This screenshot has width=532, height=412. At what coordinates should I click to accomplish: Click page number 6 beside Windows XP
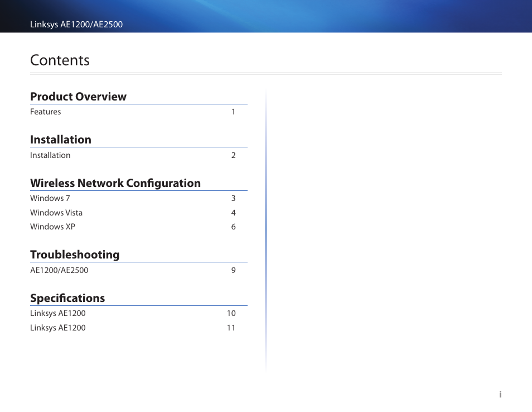pyautogui.click(x=234, y=227)
